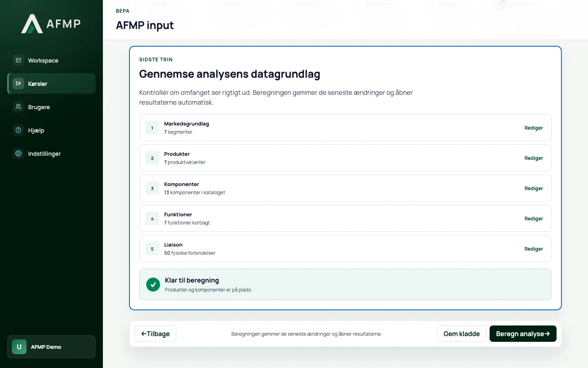Screen dimensions: 588x368
Task: Go to Brugere section
Action: tap(51, 107)
